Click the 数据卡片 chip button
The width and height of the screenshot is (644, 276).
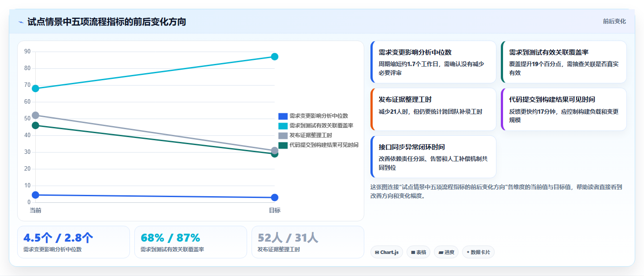[x=478, y=252]
